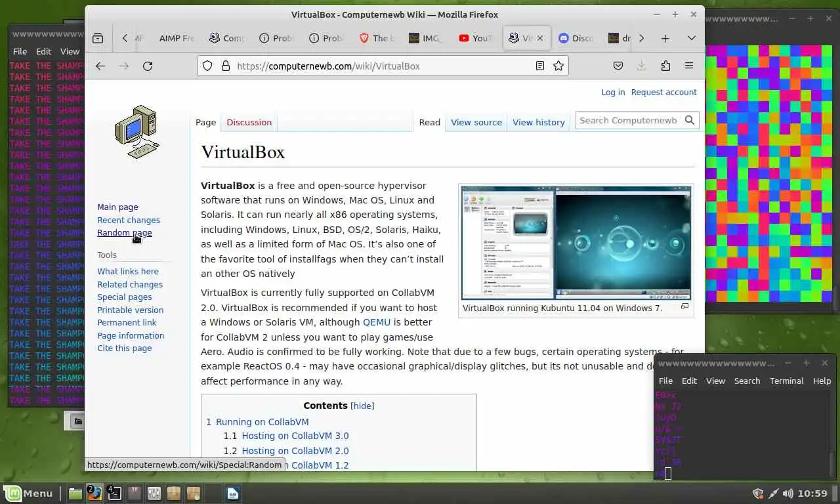Screen dimensions: 840x504
Task: Follow the QEMU link in the article
Action: point(377,322)
